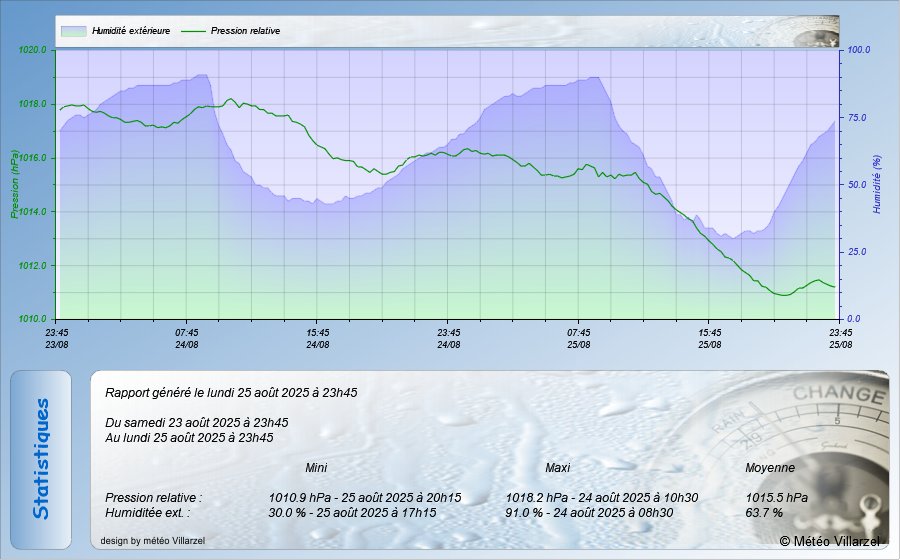Click the Maxi column header
The image size is (900, 560).
(557, 468)
